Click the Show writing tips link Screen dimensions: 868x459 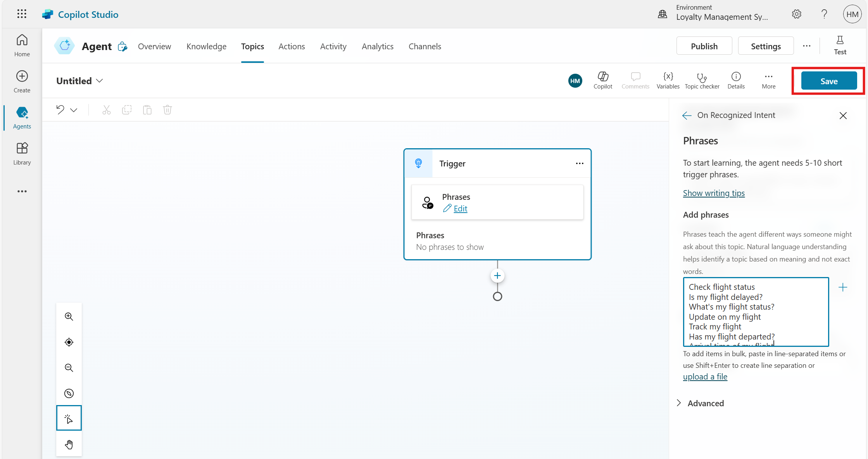(x=713, y=193)
